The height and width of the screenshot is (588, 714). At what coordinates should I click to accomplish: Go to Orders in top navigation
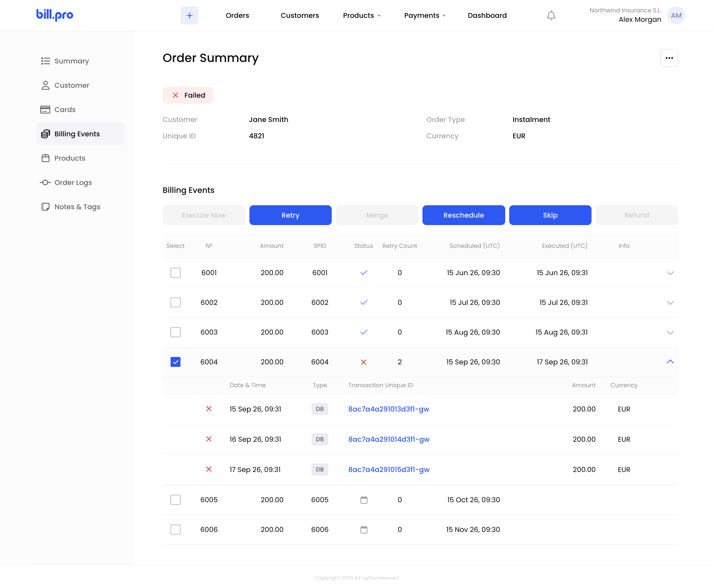pyautogui.click(x=237, y=16)
